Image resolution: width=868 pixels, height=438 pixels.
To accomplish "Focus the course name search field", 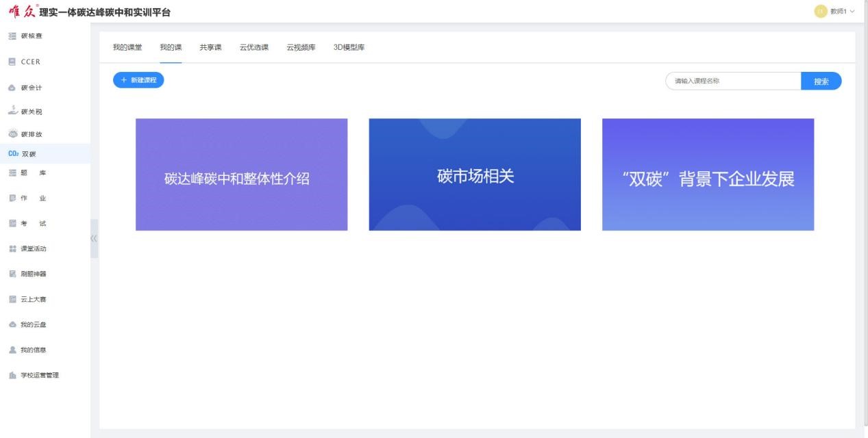I will pos(733,81).
